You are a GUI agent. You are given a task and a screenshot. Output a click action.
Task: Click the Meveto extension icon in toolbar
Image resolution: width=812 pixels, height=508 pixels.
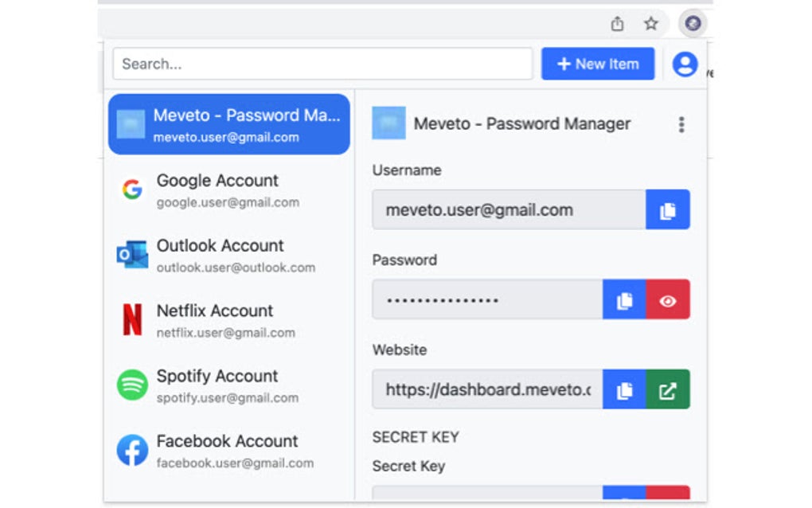(x=692, y=22)
